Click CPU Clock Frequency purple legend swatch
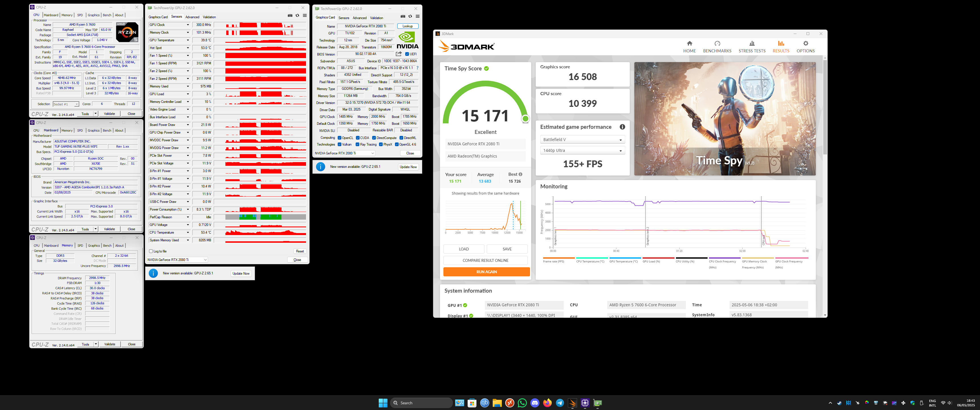The image size is (980, 410). 725,258
